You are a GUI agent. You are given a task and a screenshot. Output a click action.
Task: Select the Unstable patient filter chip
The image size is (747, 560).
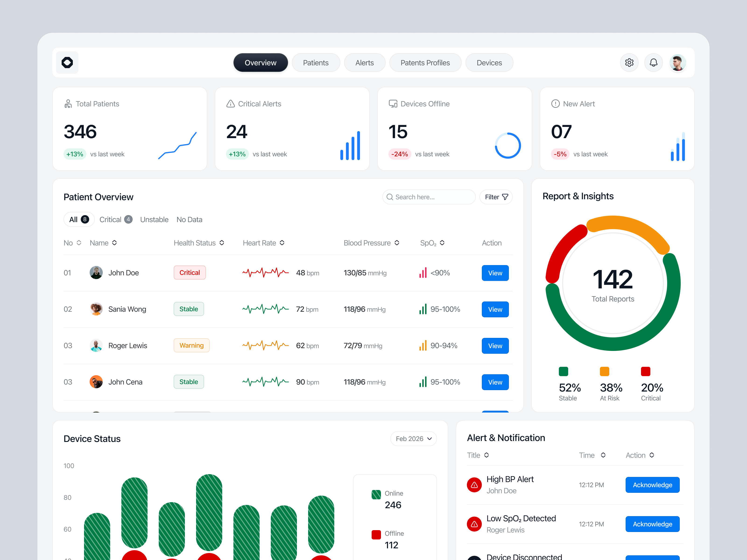coord(154,219)
